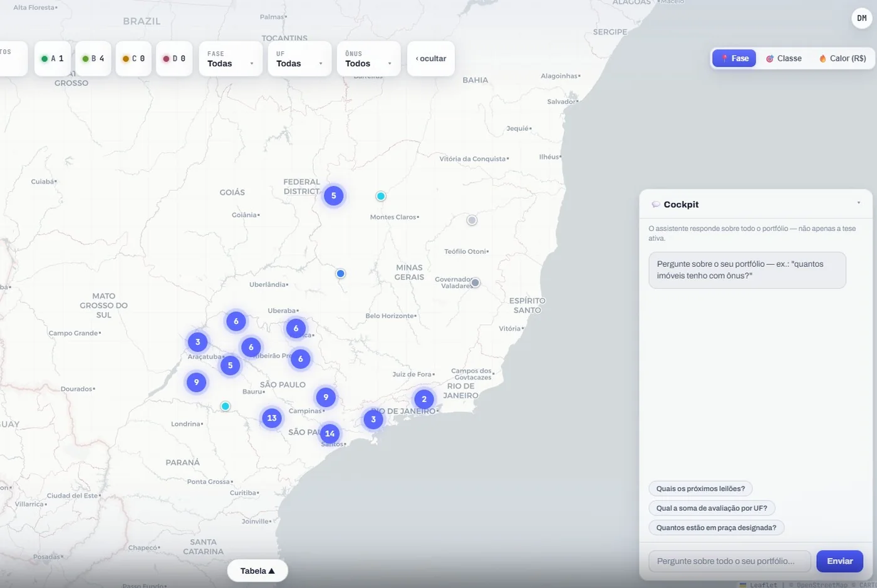Collapse the Cockpit panel with its chevron
877x588 pixels.
pyautogui.click(x=859, y=204)
